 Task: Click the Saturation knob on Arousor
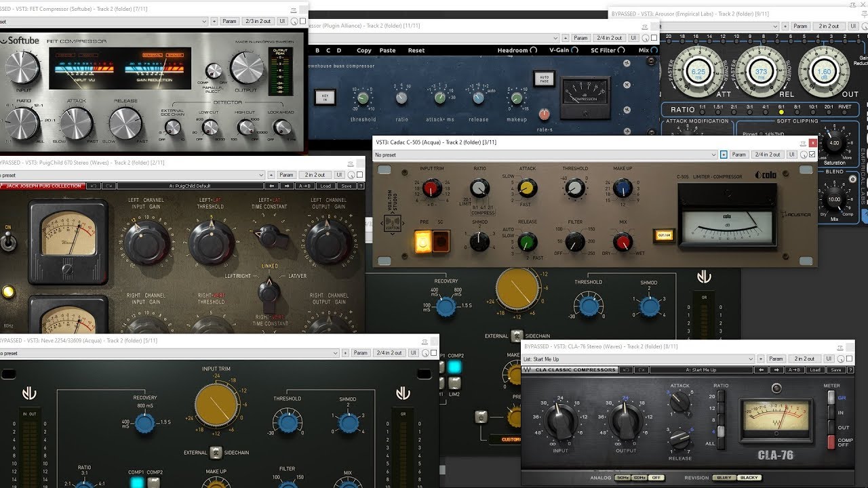coord(834,143)
